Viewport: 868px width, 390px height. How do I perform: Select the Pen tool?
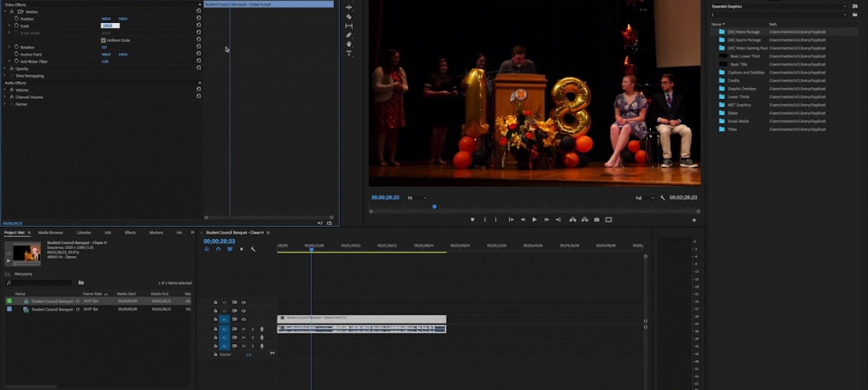(x=349, y=34)
